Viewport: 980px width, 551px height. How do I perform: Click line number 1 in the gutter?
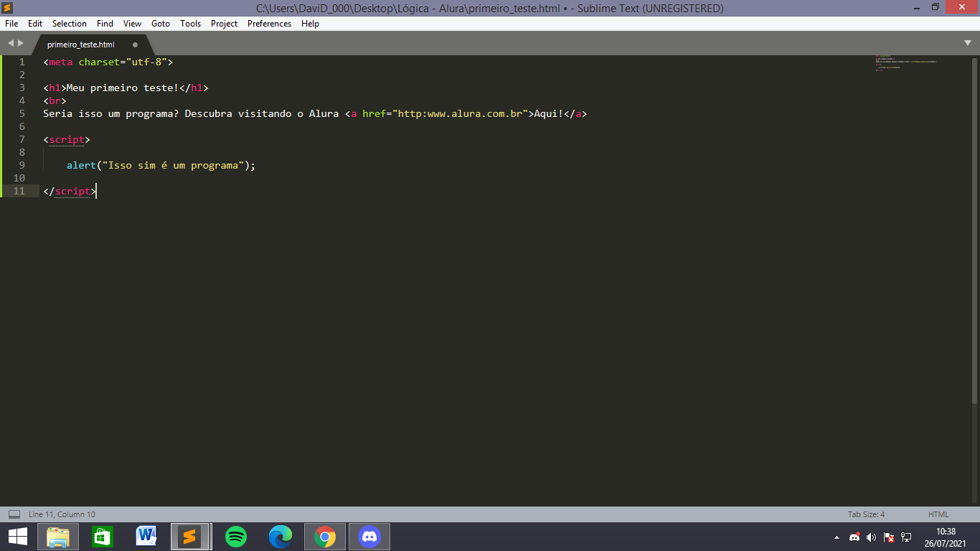[x=22, y=62]
